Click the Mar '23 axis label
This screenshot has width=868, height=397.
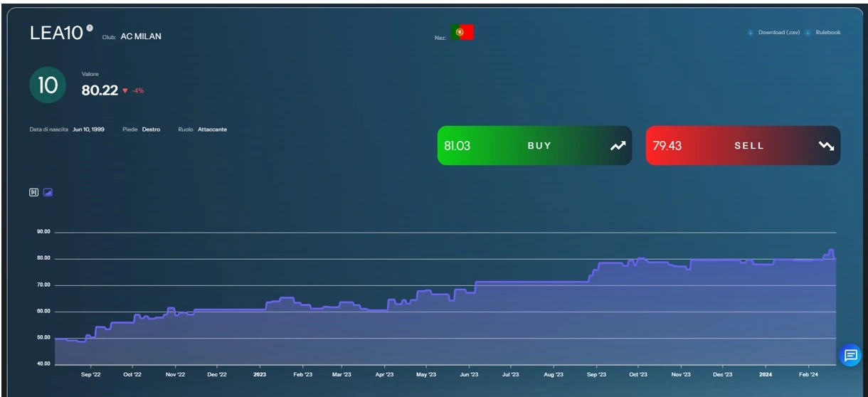coord(342,374)
